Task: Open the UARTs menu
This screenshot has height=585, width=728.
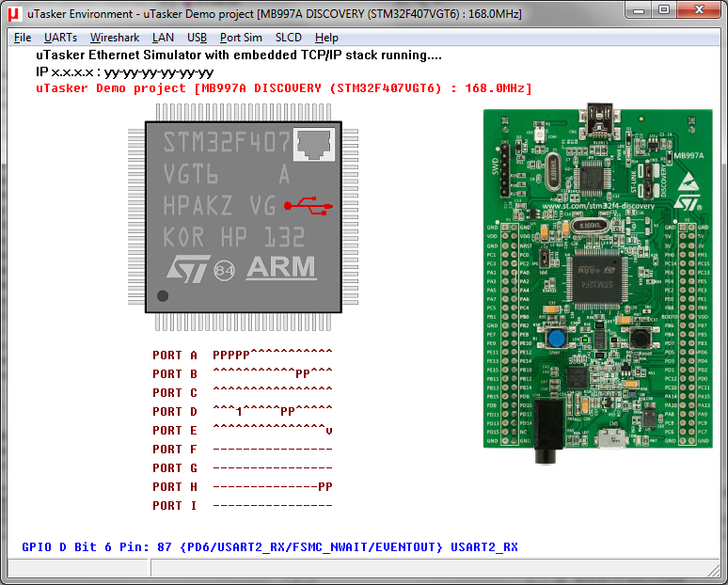Action: pyautogui.click(x=60, y=38)
